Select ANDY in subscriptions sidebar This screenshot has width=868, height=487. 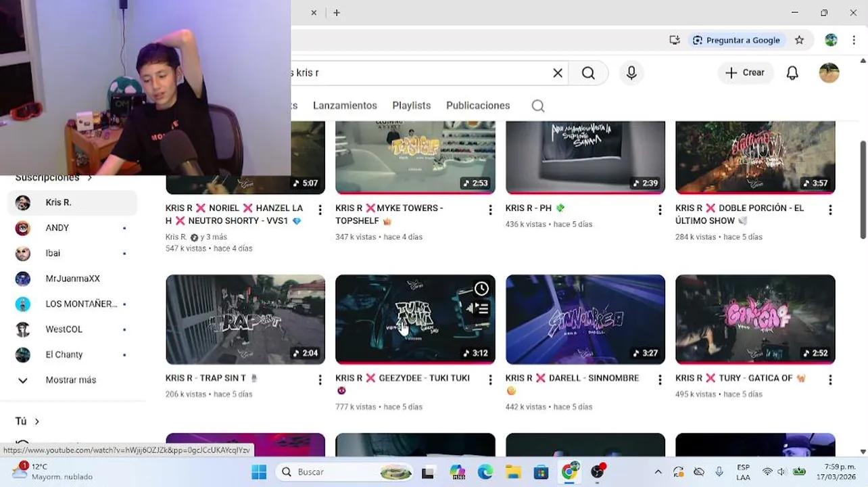(x=72, y=228)
